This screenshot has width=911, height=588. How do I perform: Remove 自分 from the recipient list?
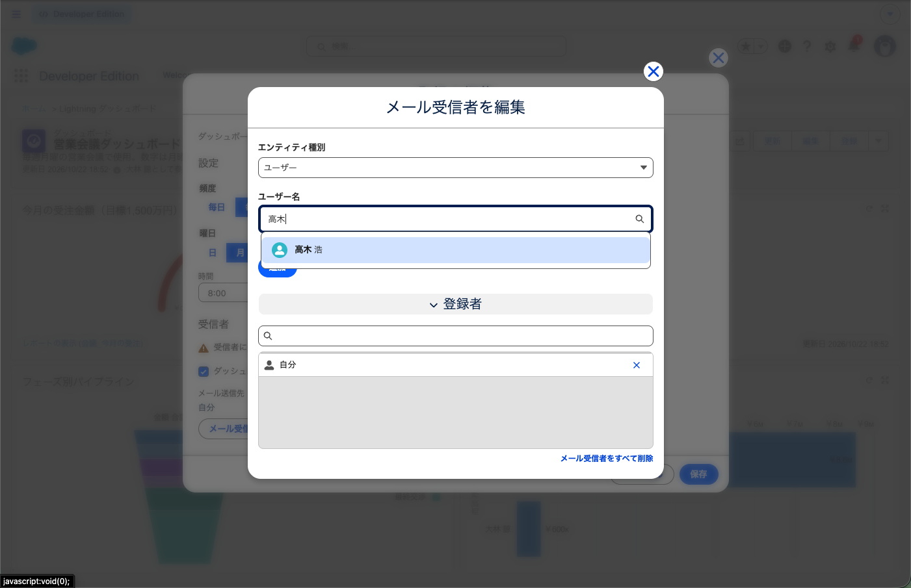pyautogui.click(x=637, y=365)
